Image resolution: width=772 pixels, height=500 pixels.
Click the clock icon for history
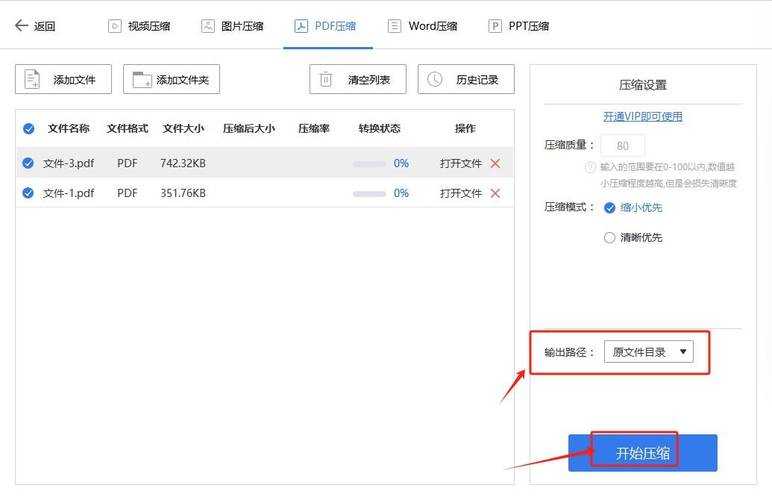(x=434, y=79)
